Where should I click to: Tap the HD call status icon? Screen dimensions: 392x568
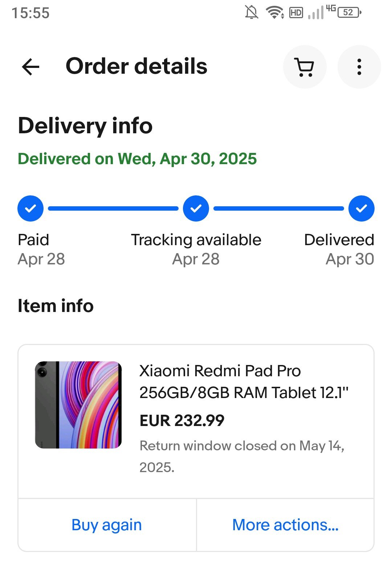296,13
